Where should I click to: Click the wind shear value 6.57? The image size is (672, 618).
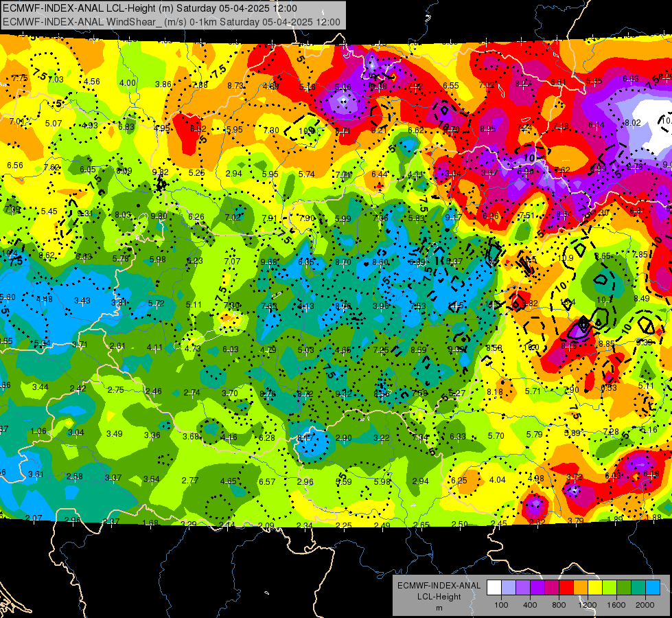pyautogui.click(x=267, y=481)
